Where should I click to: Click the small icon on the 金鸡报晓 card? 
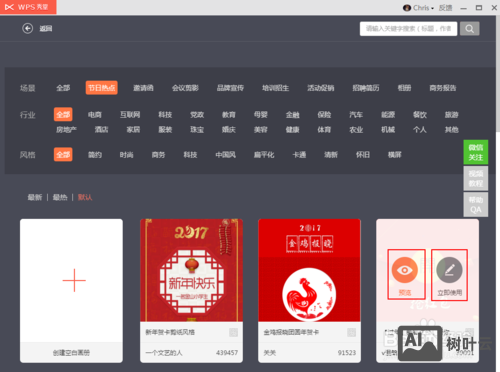[351, 332]
